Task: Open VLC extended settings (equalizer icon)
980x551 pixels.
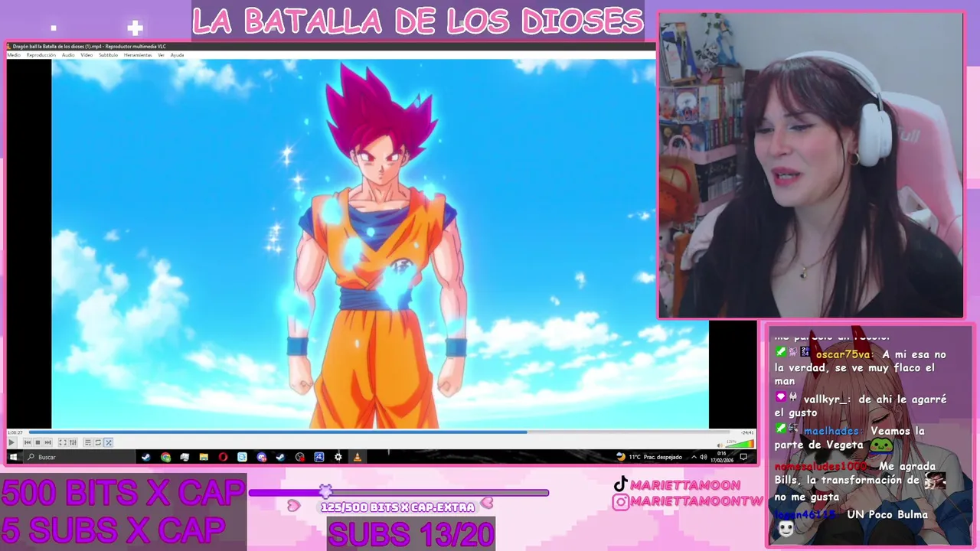Action: point(73,442)
